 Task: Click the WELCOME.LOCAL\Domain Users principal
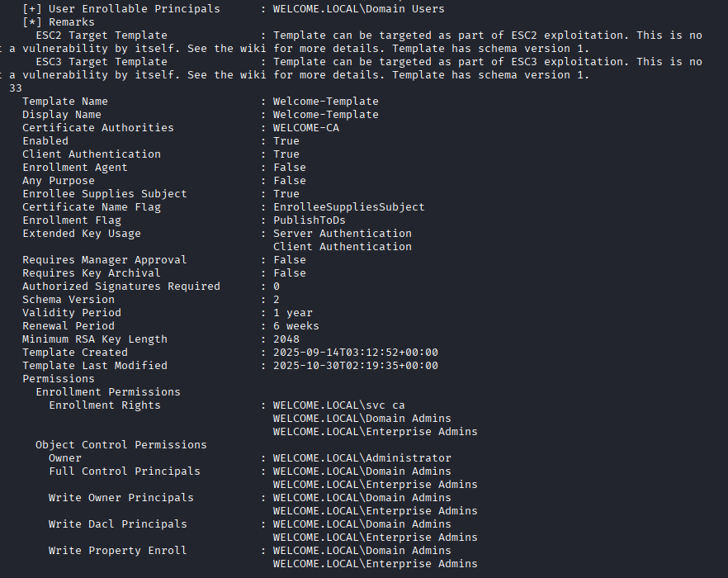[358, 9]
